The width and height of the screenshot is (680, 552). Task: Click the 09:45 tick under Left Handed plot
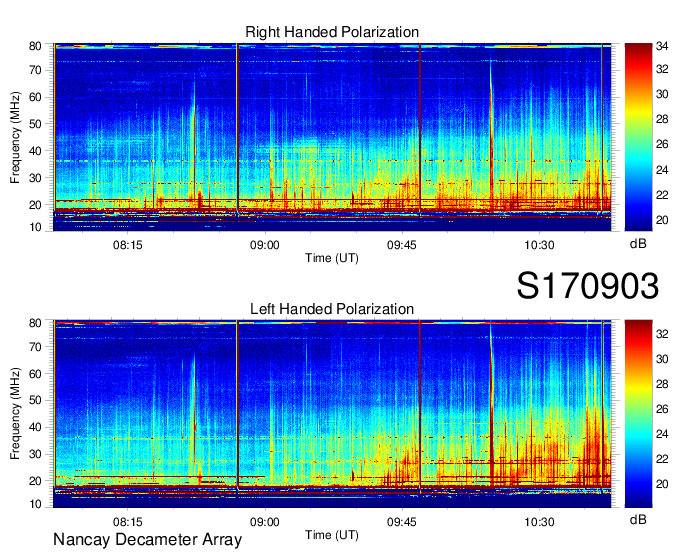coord(402,522)
